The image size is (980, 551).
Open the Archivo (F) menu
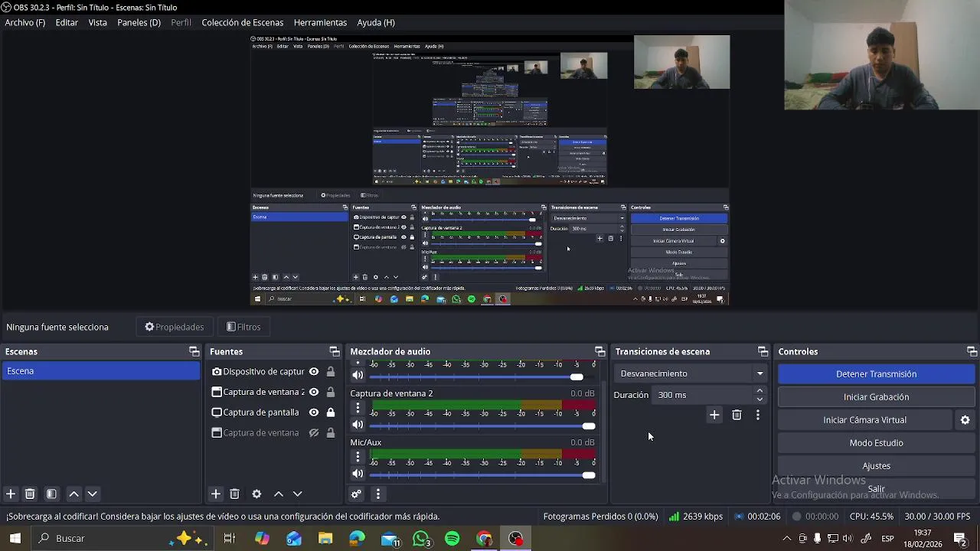[x=25, y=23]
